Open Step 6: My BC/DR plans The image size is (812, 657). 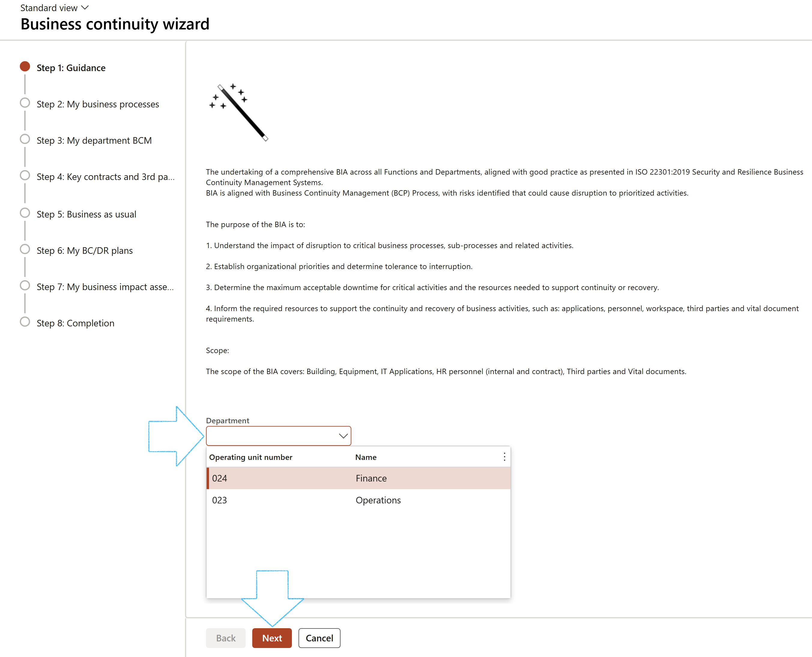(x=84, y=250)
